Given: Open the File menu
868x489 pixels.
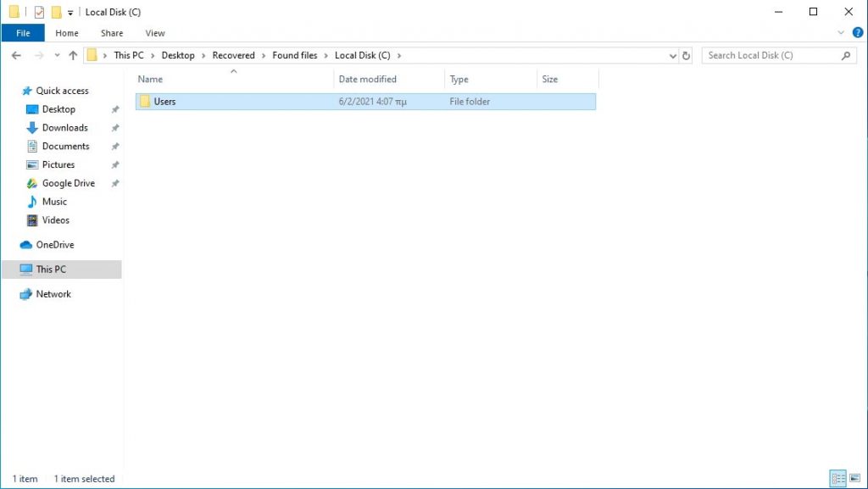Looking at the screenshot, I should pyautogui.click(x=23, y=32).
